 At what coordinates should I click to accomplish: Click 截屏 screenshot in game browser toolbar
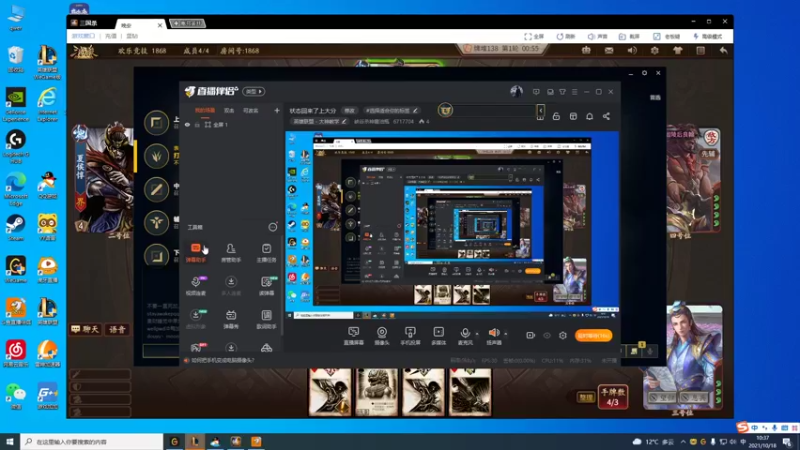630,36
